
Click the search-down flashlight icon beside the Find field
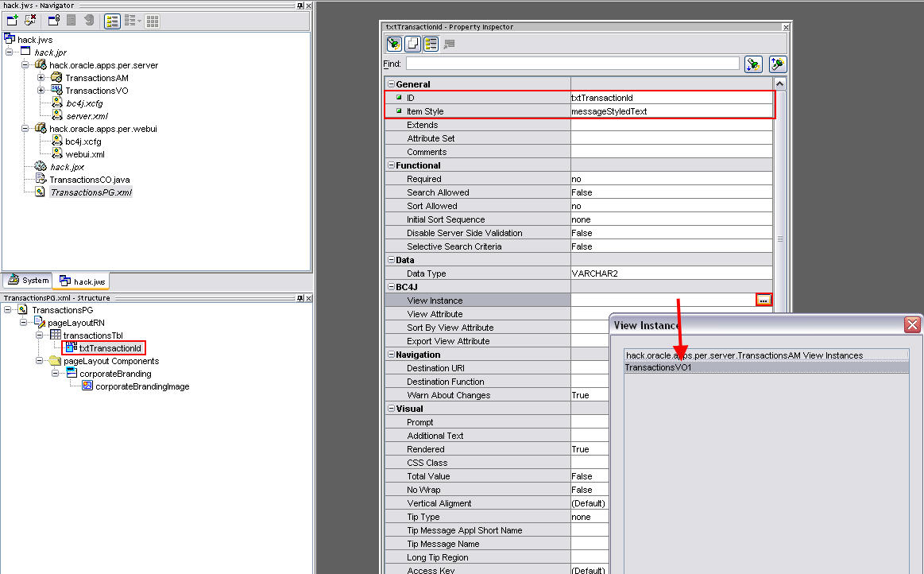pos(753,64)
